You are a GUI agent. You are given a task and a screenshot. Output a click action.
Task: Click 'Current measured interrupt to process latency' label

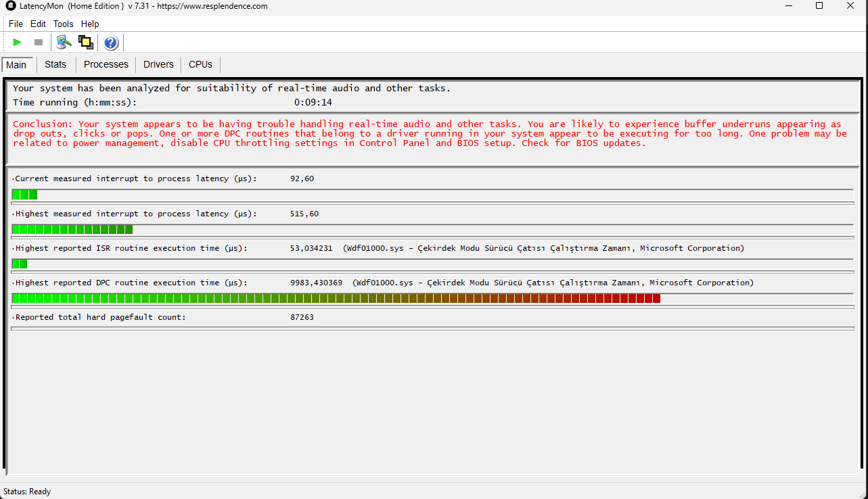coord(135,179)
